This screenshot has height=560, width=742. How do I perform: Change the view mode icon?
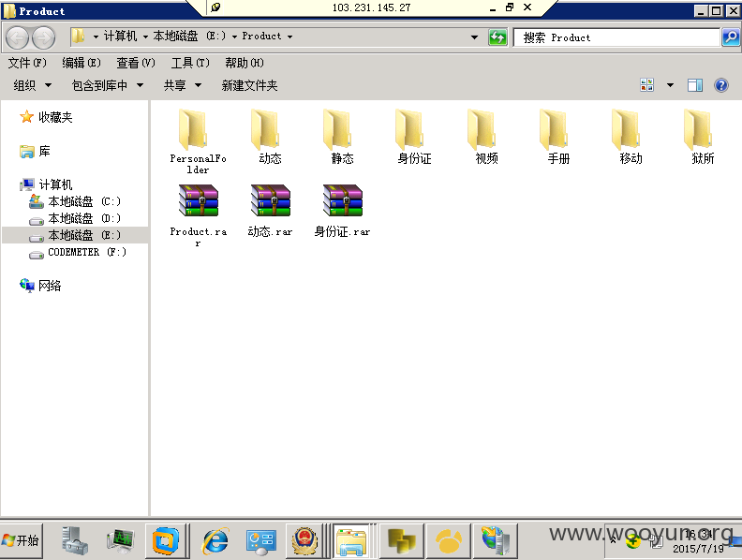coord(646,85)
